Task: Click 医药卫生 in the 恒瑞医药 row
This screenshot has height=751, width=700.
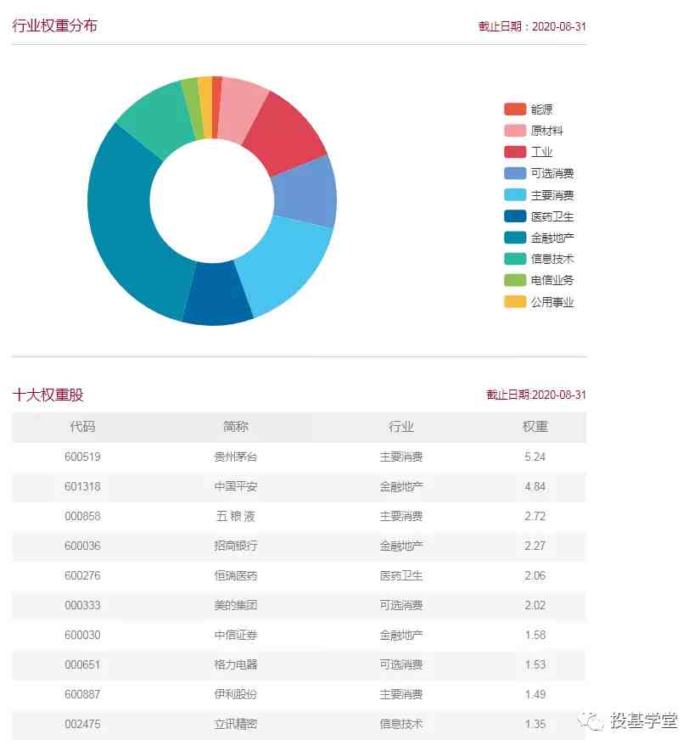Action: click(x=400, y=575)
